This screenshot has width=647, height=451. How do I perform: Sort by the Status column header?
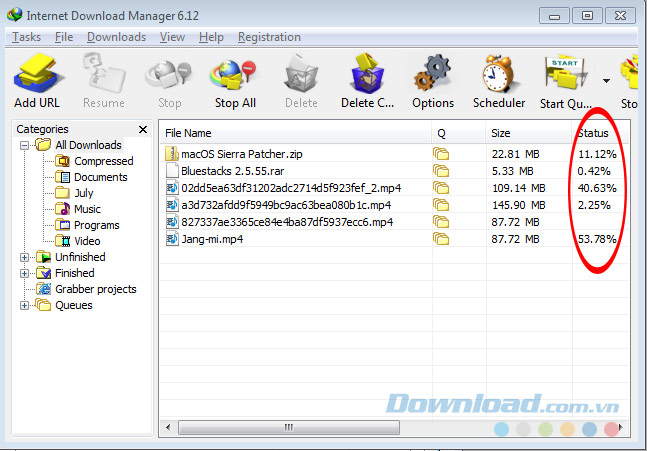(x=593, y=133)
